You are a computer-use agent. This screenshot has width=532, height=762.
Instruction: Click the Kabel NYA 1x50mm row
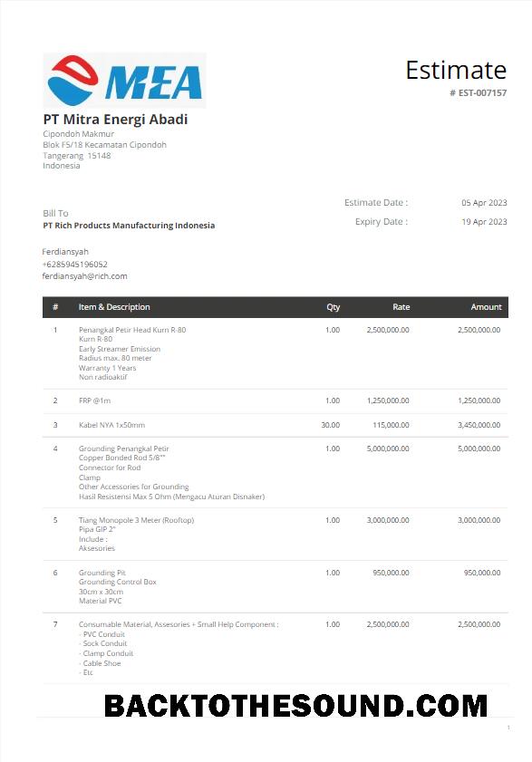tap(276, 425)
